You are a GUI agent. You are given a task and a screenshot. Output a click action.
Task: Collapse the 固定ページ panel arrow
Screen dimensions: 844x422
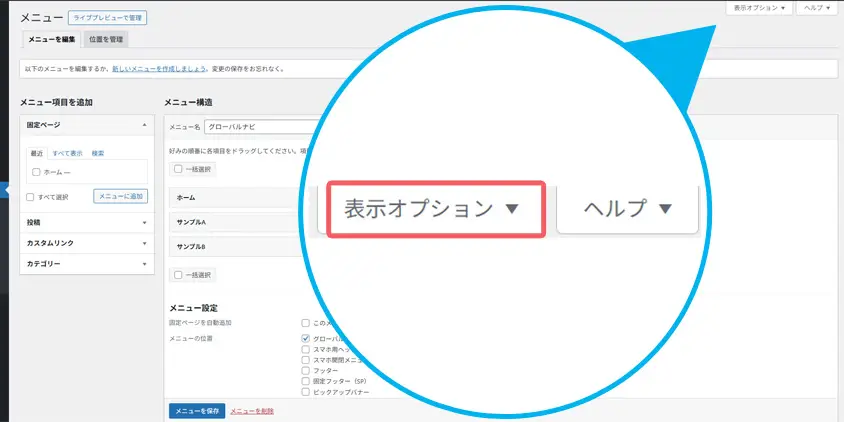(x=144, y=125)
